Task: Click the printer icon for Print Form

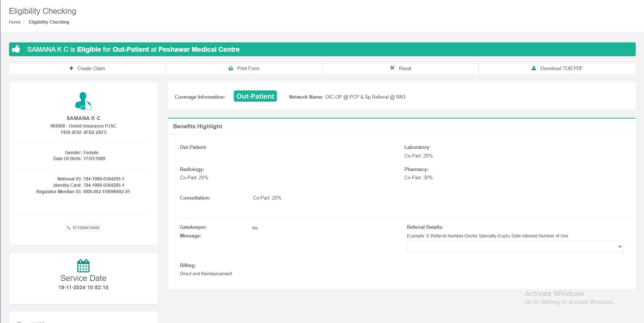Action: (231, 69)
